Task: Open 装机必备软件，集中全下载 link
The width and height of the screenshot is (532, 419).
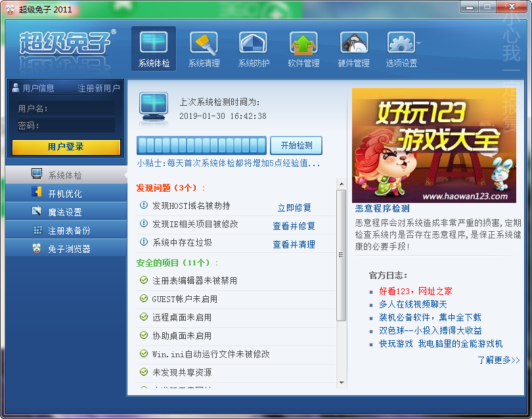Action: pos(430,318)
